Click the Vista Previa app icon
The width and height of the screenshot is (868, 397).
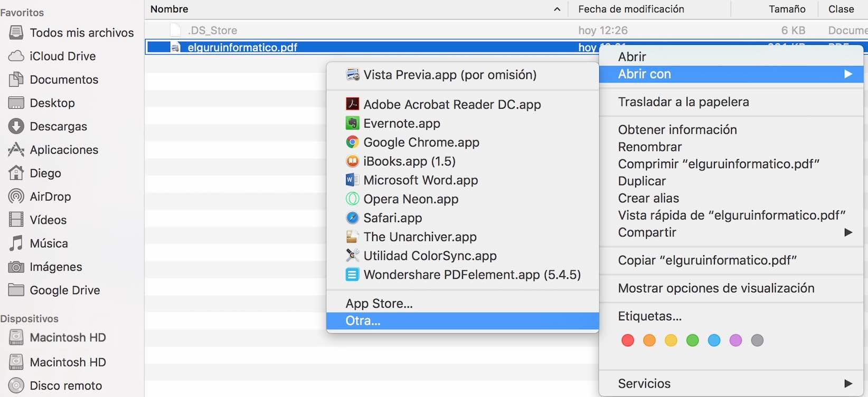coord(353,75)
